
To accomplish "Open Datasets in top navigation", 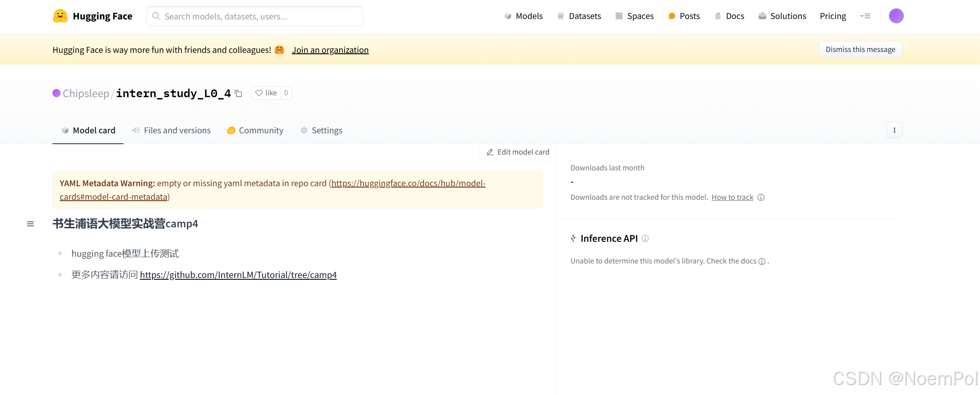I will [x=579, y=16].
